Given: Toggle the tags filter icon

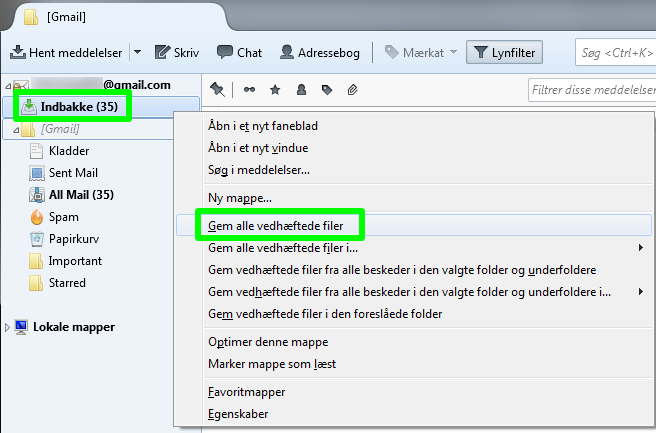Looking at the screenshot, I should click(327, 90).
